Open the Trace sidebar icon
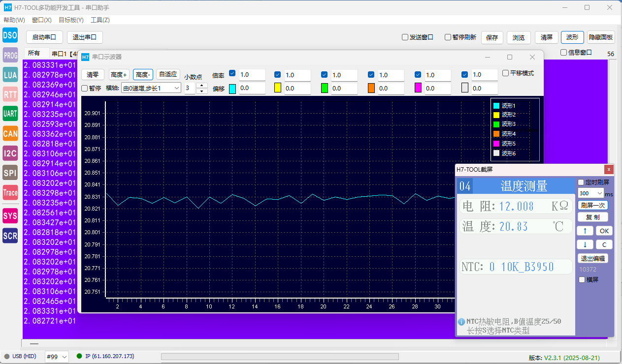Viewport: 622px width, 364px height. pyautogui.click(x=10, y=193)
